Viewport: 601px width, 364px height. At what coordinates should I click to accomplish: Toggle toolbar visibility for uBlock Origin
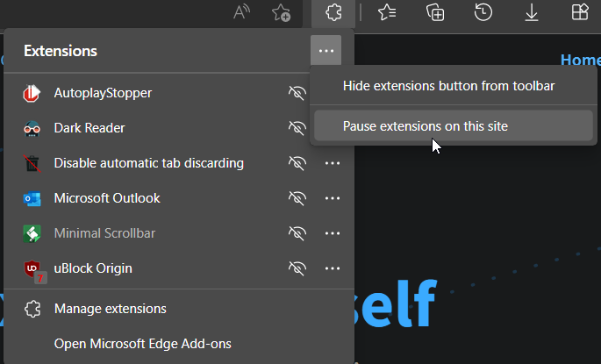click(x=297, y=268)
